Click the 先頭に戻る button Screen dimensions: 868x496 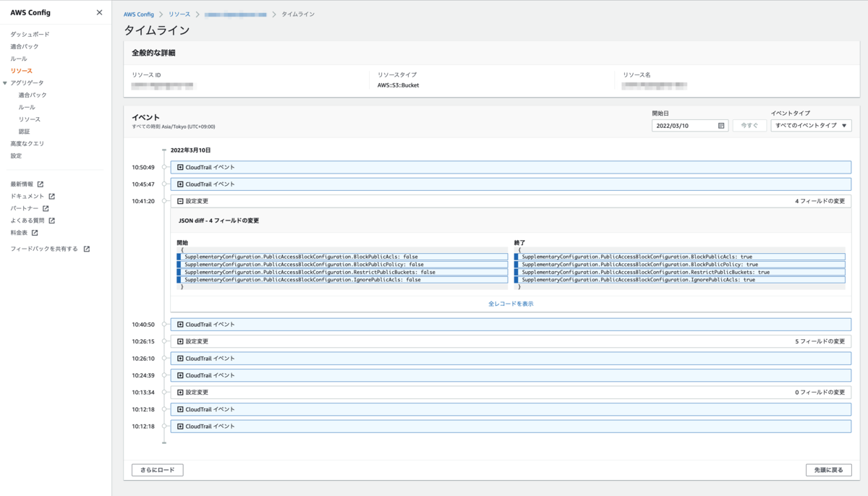[829, 470]
